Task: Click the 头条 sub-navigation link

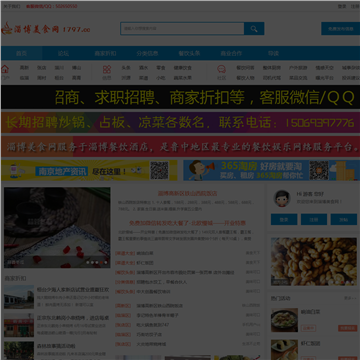Action: click(126, 68)
